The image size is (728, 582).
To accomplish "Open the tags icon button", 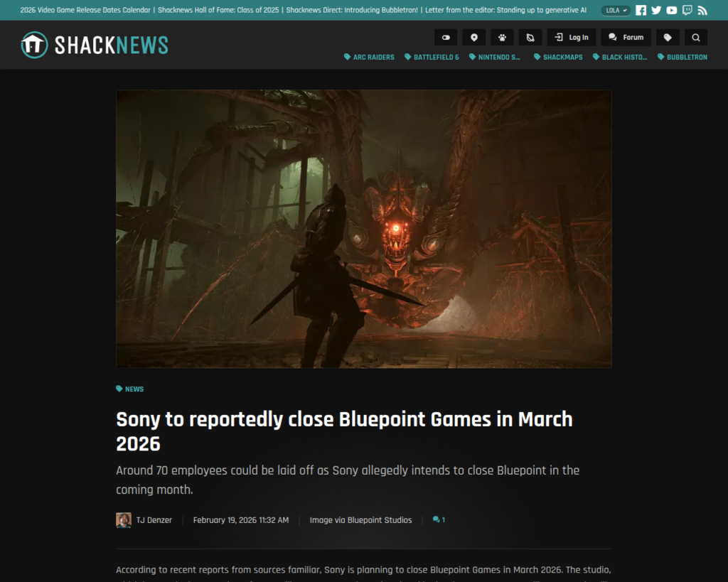I will tap(668, 38).
